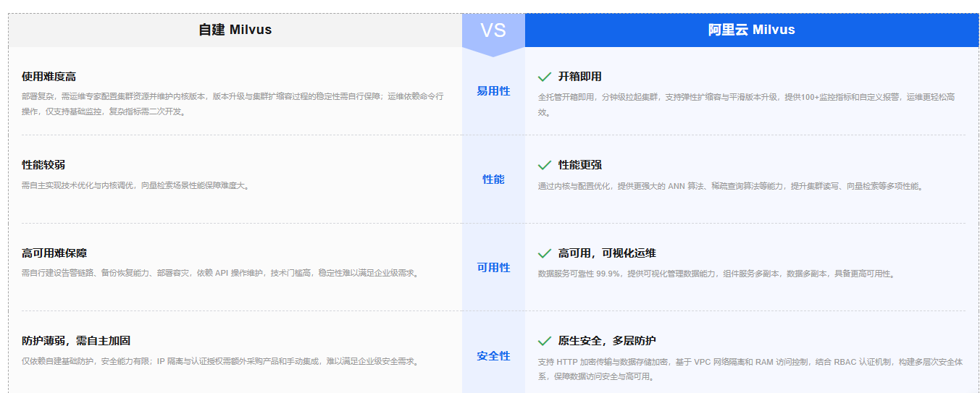Click the 性能较弱 heading
Image resolution: width=980 pixels, height=393 pixels.
pyautogui.click(x=43, y=165)
